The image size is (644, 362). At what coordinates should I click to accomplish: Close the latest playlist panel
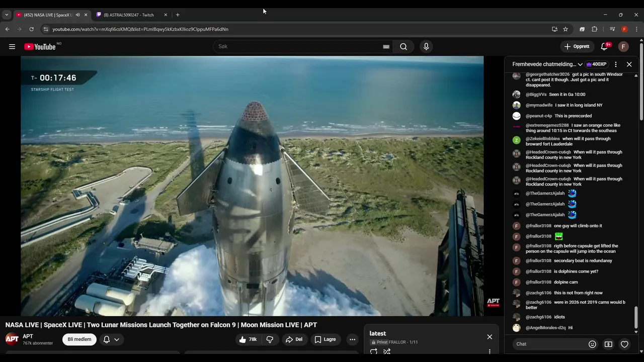pyautogui.click(x=490, y=337)
